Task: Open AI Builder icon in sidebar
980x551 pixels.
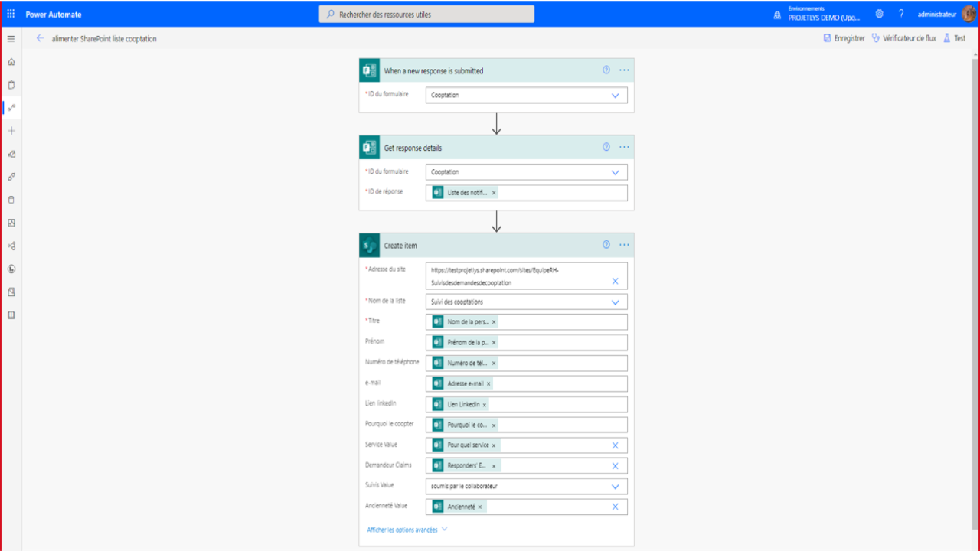Action: pyautogui.click(x=11, y=246)
